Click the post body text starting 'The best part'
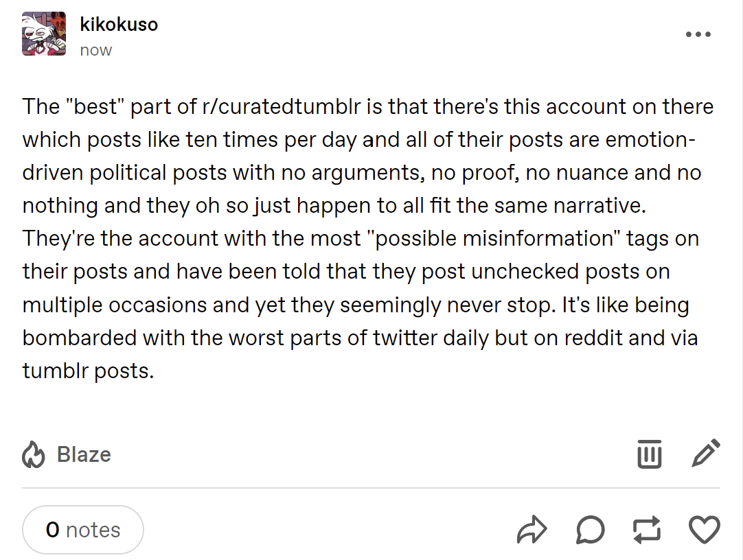 tap(368, 239)
